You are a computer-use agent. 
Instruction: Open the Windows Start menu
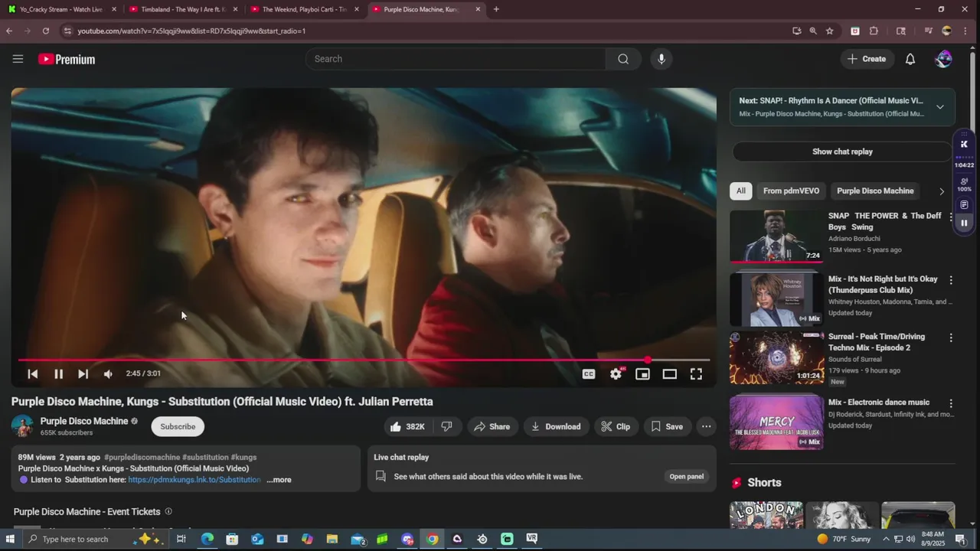(x=10, y=539)
